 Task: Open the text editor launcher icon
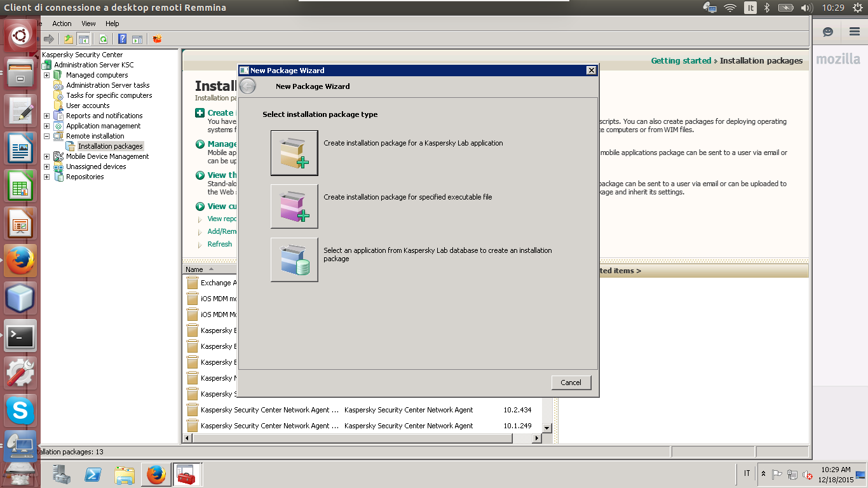[20, 111]
